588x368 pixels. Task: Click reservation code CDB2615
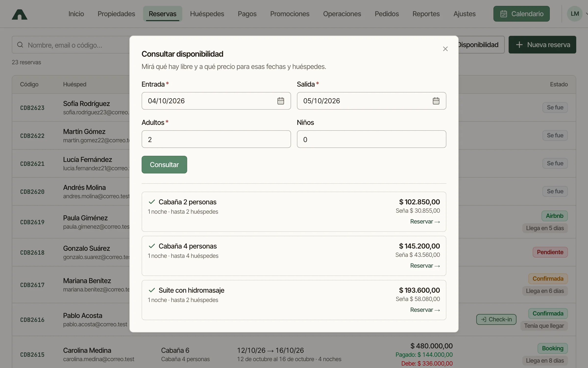click(x=32, y=355)
